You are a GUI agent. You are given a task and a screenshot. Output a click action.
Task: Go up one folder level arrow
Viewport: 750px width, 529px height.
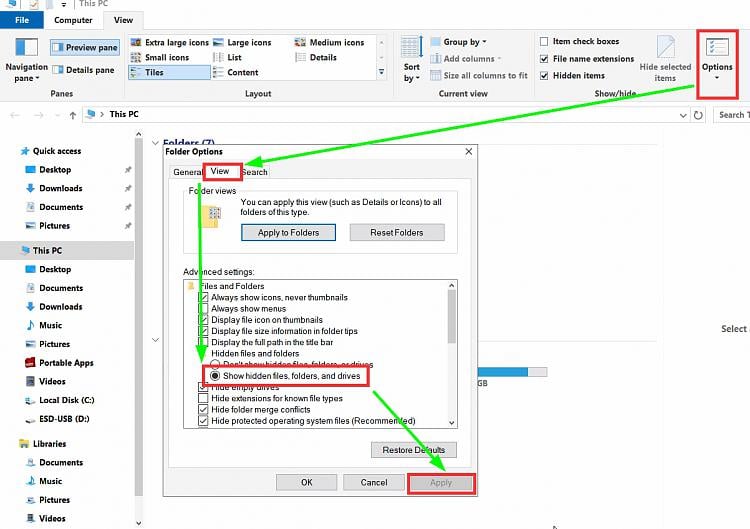(73, 115)
